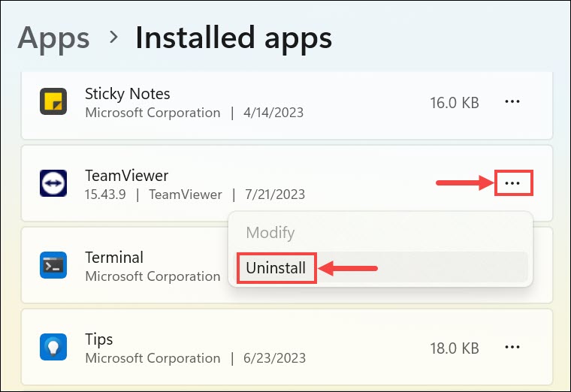Viewport: 571px width, 392px height.
Task: Click the Tips app name
Action: [99, 338]
